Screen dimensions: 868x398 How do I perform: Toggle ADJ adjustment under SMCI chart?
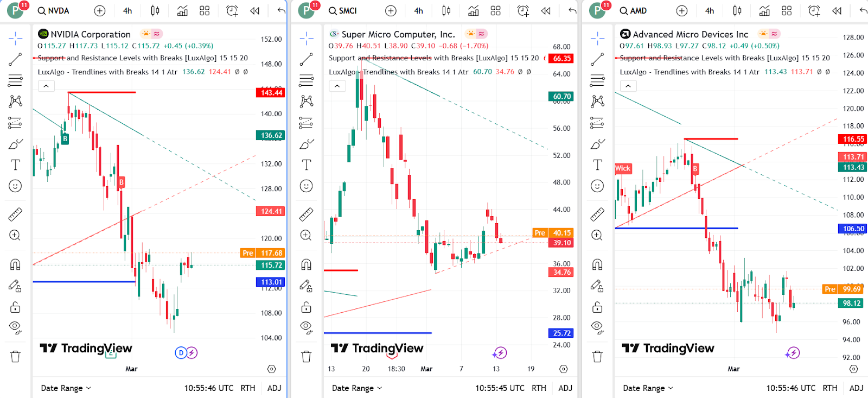565,388
